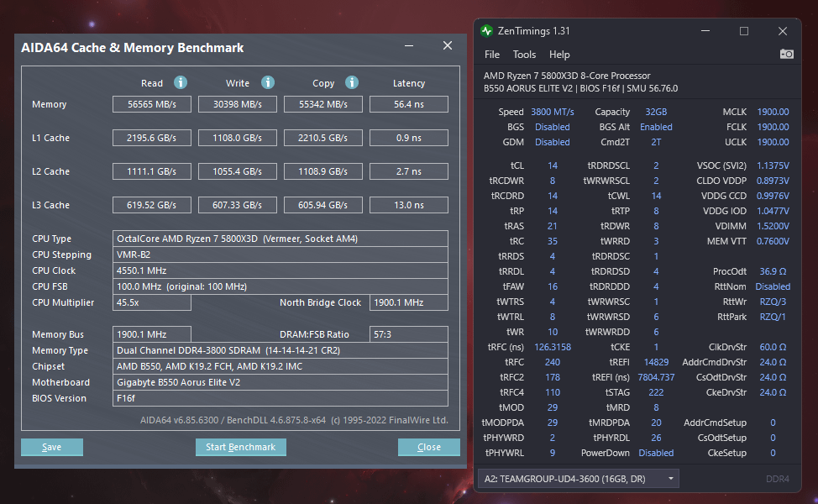The image size is (818, 504).
Task: Click the Motherboard Gigabyte B550 field
Action: tap(281, 382)
